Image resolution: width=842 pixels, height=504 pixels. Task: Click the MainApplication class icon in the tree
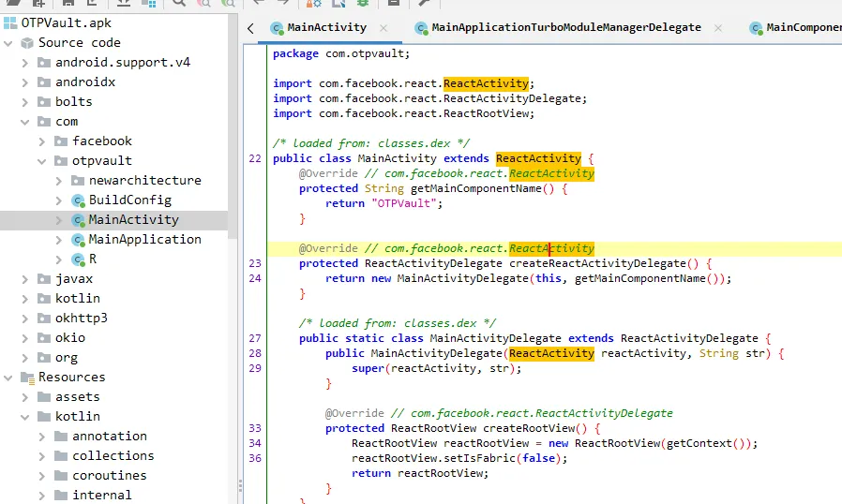[x=79, y=240]
